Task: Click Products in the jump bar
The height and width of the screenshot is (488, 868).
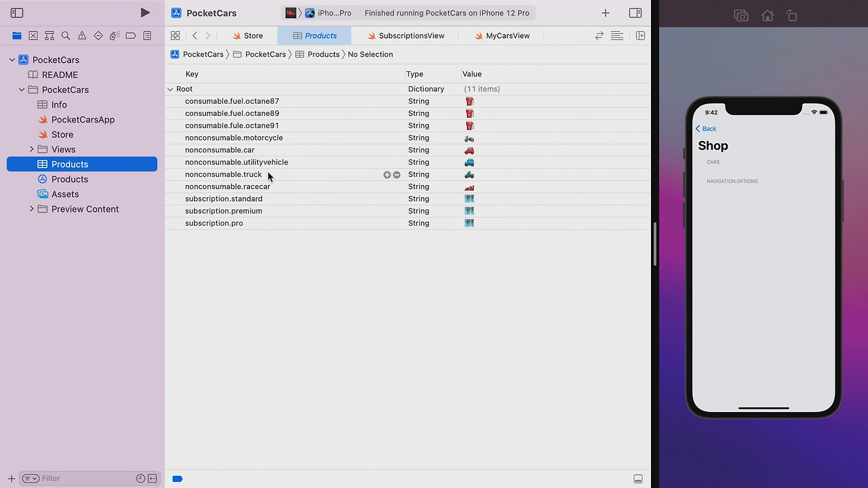Action: (x=317, y=54)
